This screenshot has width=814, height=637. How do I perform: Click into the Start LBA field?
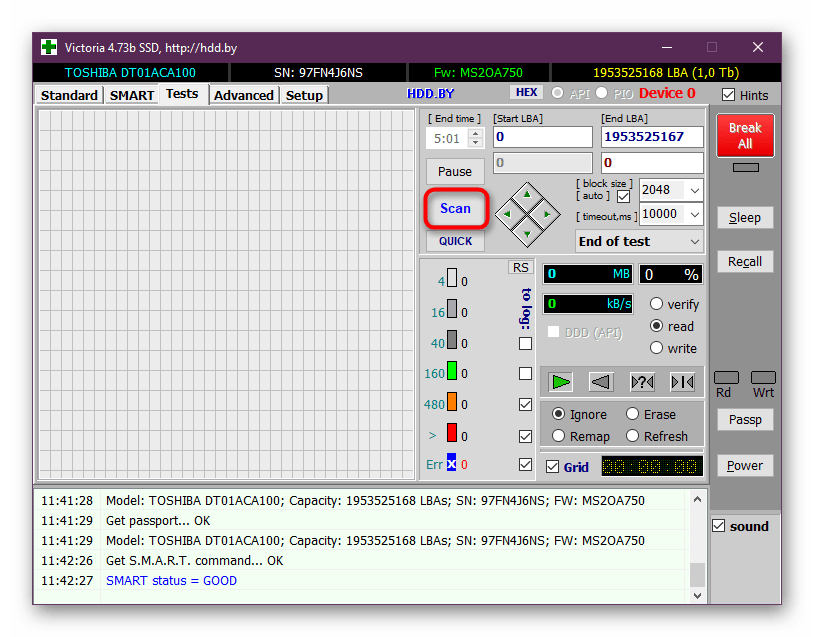(x=542, y=137)
